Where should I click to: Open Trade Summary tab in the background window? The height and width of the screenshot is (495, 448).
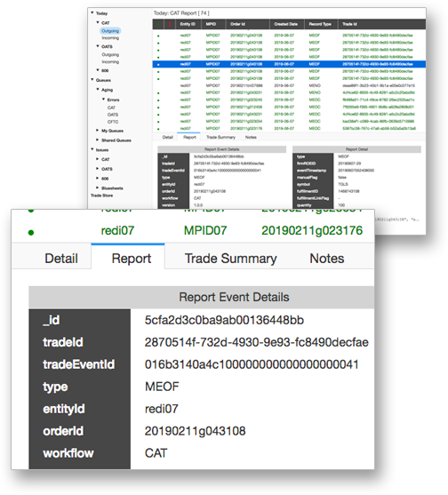pyautogui.click(x=220, y=138)
